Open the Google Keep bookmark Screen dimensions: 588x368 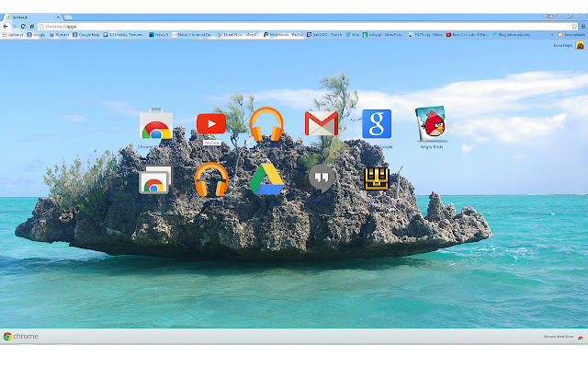point(85,35)
